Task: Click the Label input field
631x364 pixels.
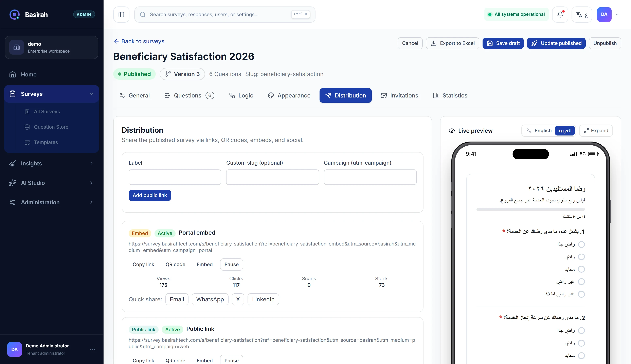Action: pos(175,177)
